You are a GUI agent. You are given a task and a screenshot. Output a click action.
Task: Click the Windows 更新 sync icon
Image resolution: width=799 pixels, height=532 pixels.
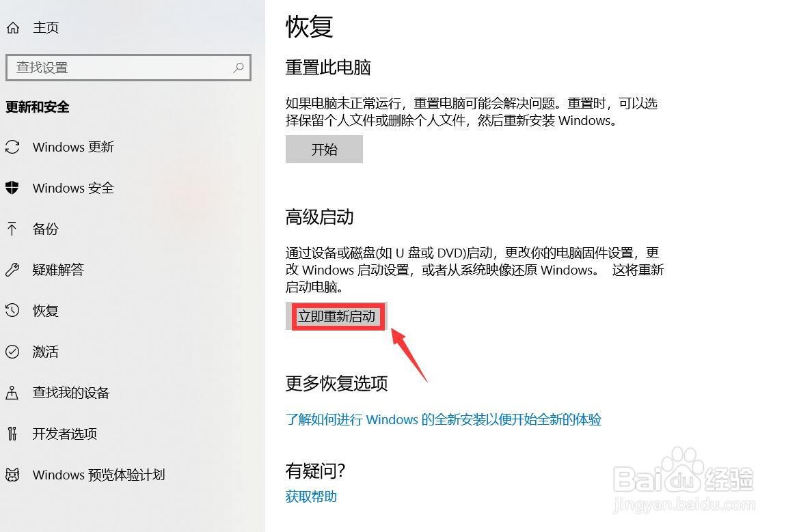(12, 147)
